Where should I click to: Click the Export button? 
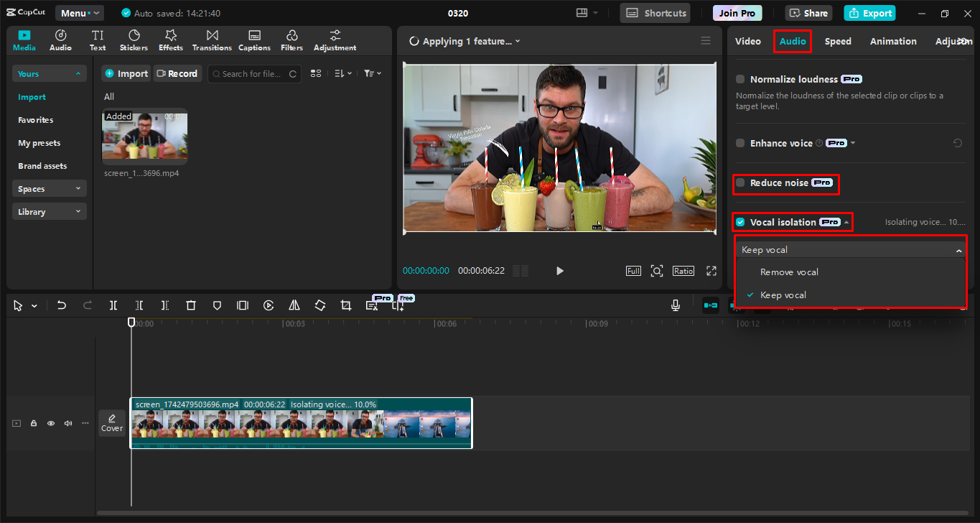click(869, 12)
